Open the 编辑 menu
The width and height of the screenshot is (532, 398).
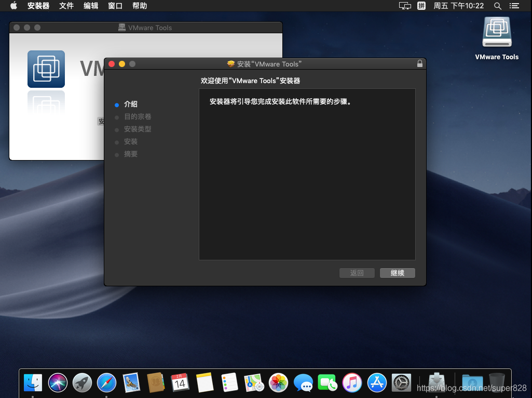click(91, 6)
